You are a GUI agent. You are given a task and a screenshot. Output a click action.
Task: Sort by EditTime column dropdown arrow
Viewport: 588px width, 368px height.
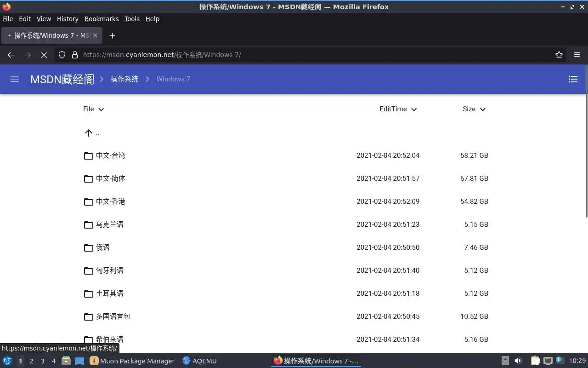point(414,109)
